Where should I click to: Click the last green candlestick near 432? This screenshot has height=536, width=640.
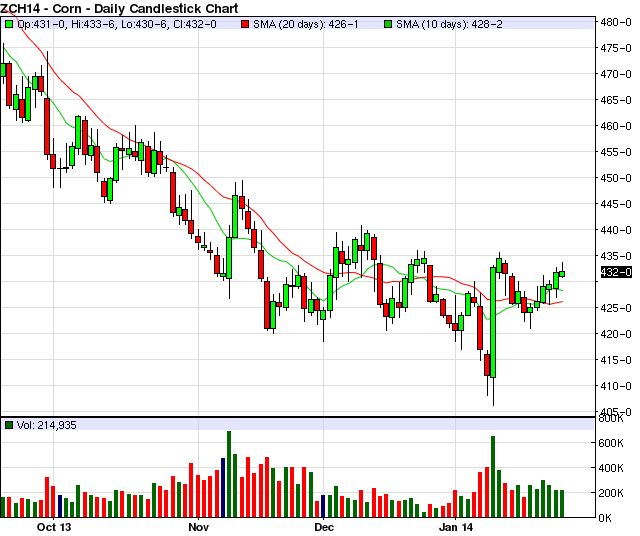point(562,274)
